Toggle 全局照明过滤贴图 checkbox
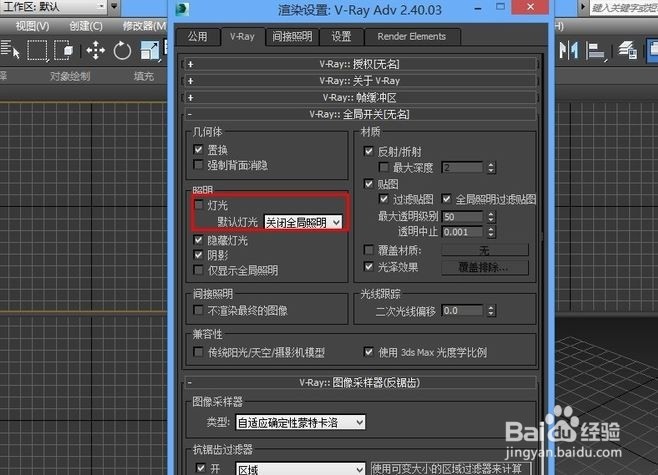Image resolution: width=658 pixels, height=475 pixels. pos(446,198)
